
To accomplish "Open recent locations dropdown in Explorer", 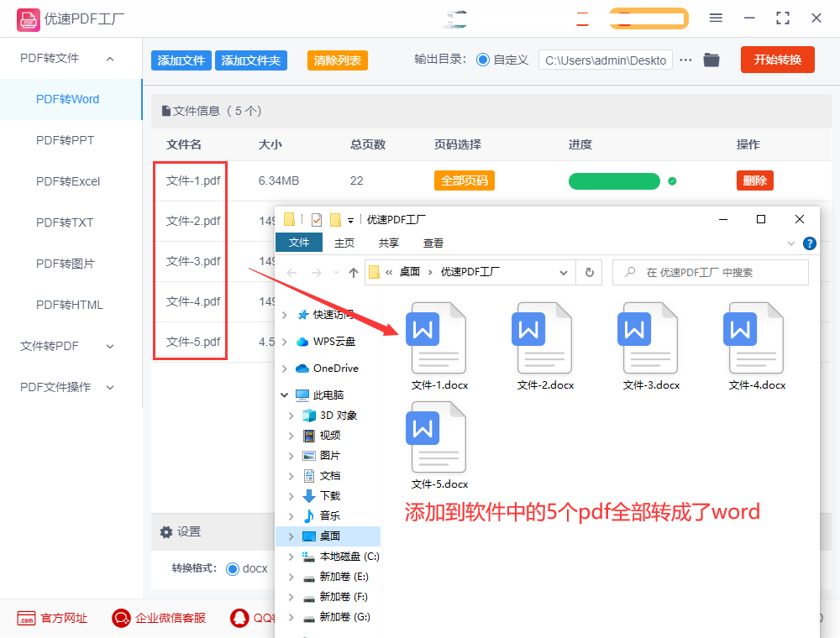I will point(337,273).
